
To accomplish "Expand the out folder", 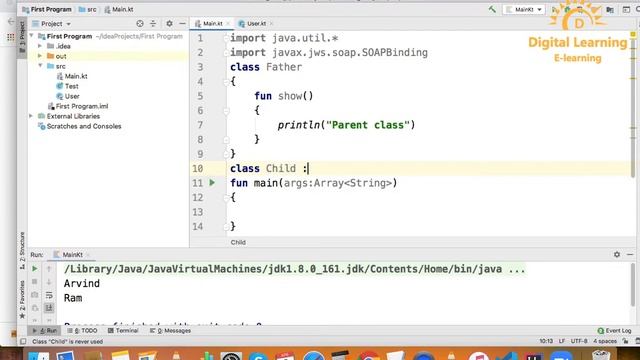I will pyautogui.click(x=40, y=56).
